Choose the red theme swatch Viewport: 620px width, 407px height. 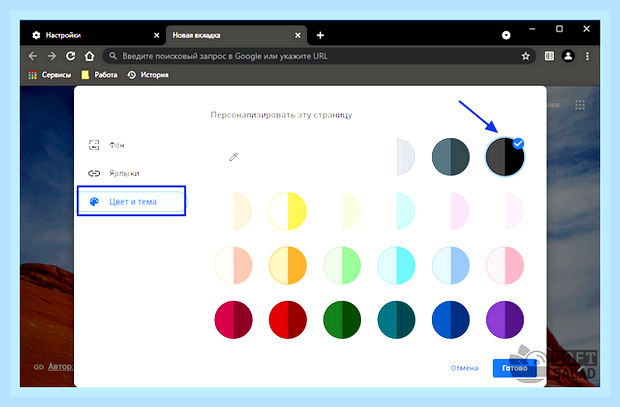(x=288, y=320)
